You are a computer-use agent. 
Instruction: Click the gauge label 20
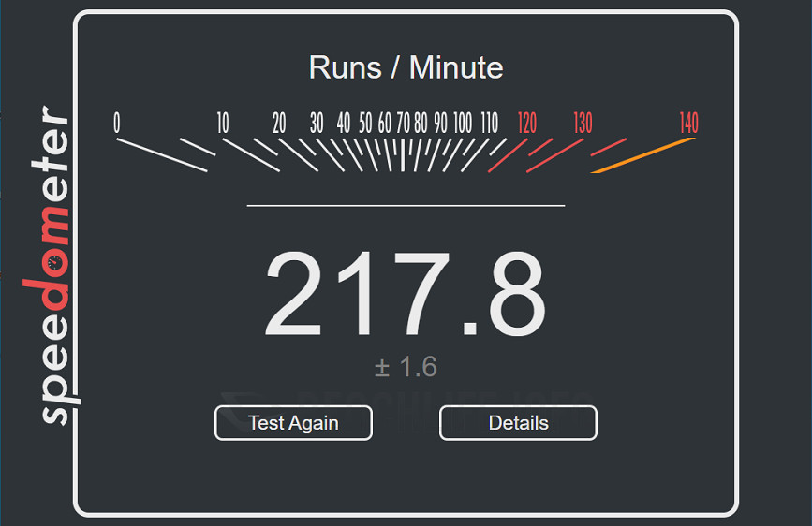pos(279,124)
